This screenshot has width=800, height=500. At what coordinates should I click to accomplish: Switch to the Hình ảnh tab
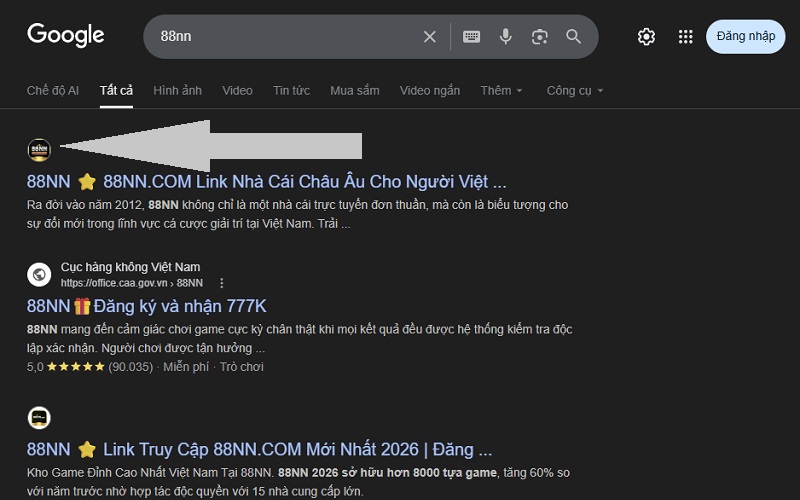(x=178, y=91)
